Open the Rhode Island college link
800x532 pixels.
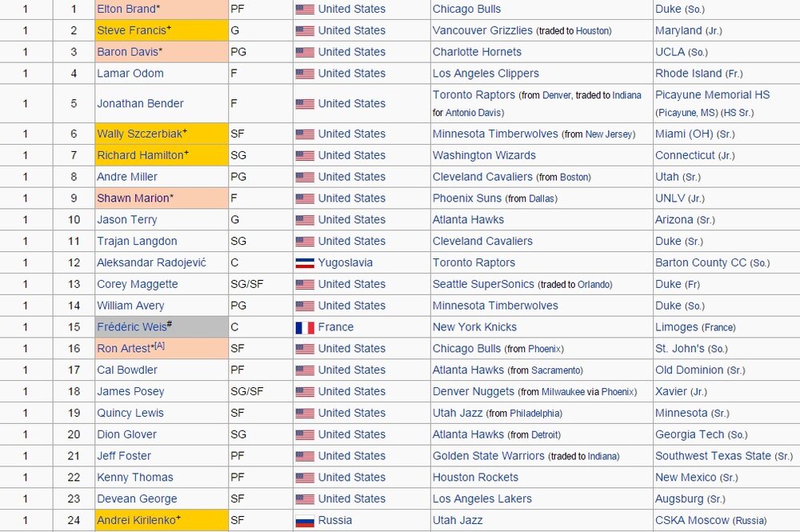[688, 73]
